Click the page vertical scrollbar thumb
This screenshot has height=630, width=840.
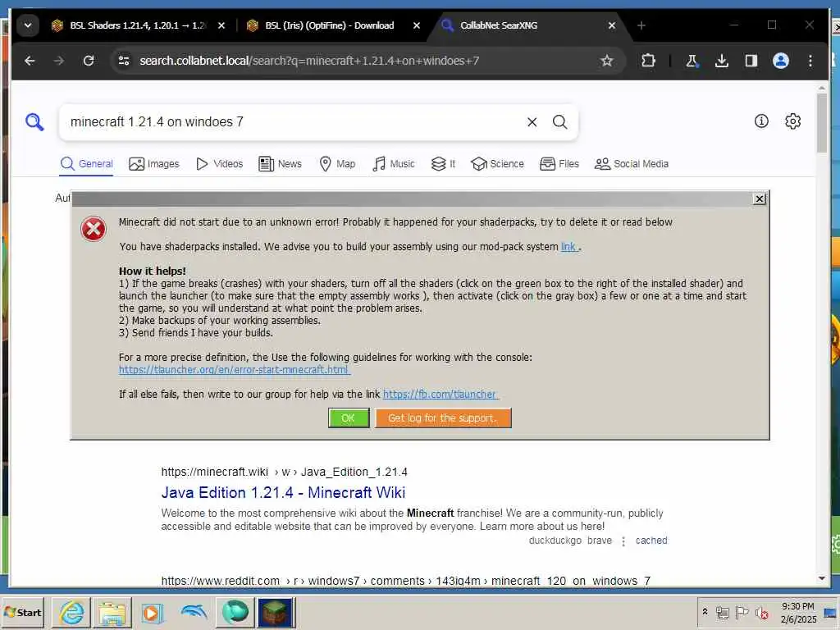point(822,123)
